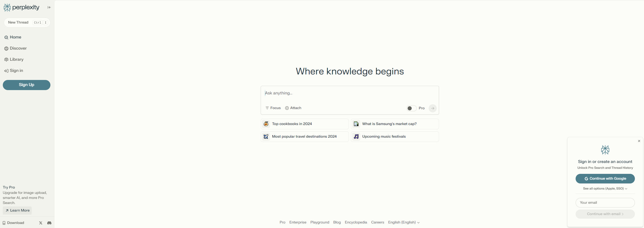Click the Download app icon
This screenshot has width=644, height=228.
tap(4, 223)
